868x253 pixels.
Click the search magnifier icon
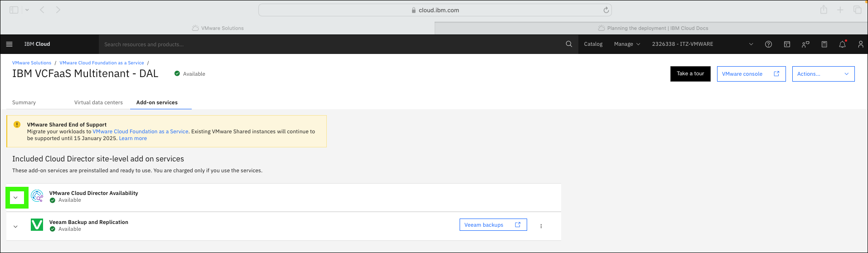(x=569, y=44)
